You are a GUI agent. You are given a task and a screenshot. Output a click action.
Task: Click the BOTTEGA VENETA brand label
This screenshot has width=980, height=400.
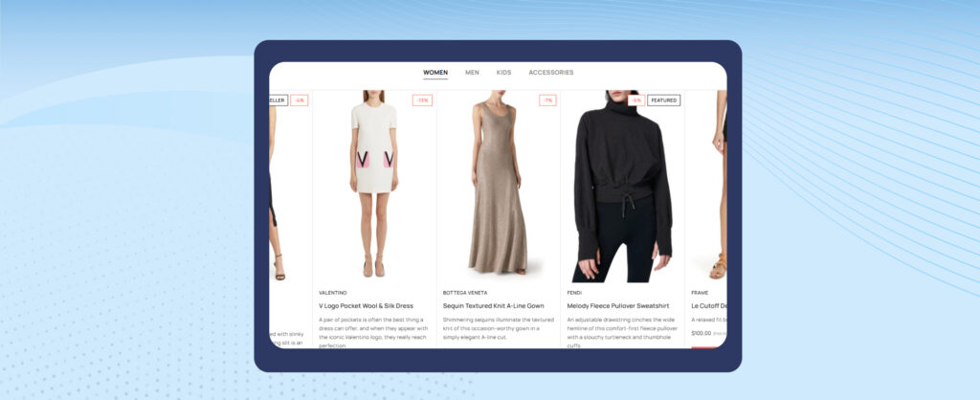click(465, 293)
